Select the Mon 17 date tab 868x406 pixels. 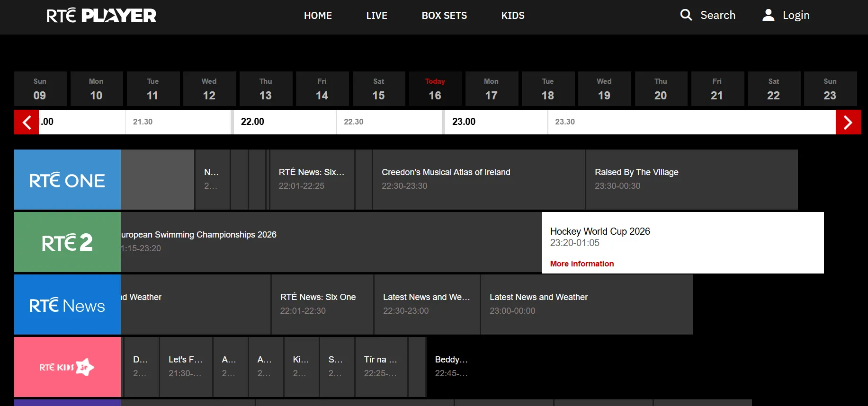[x=491, y=89]
